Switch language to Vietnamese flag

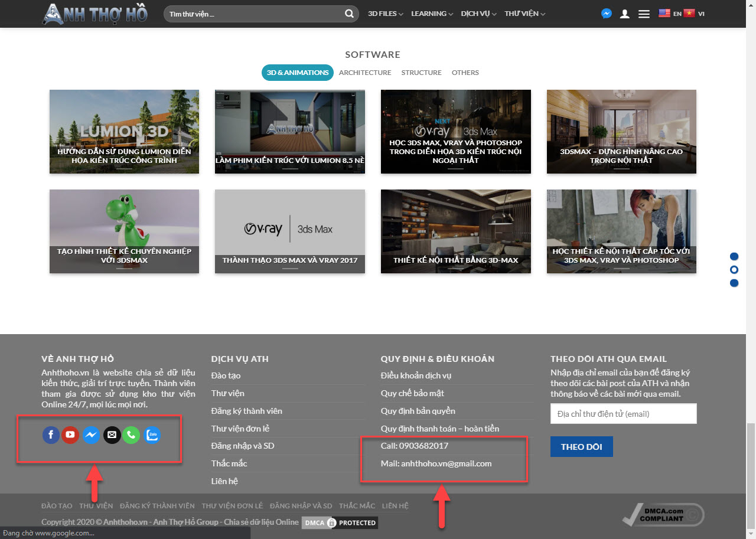689,14
